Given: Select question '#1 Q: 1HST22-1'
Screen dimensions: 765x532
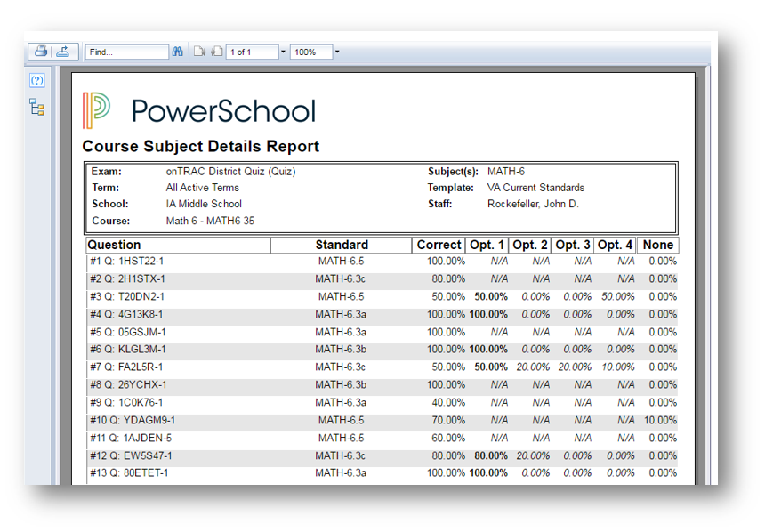Looking at the screenshot, I should click(127, 262).
